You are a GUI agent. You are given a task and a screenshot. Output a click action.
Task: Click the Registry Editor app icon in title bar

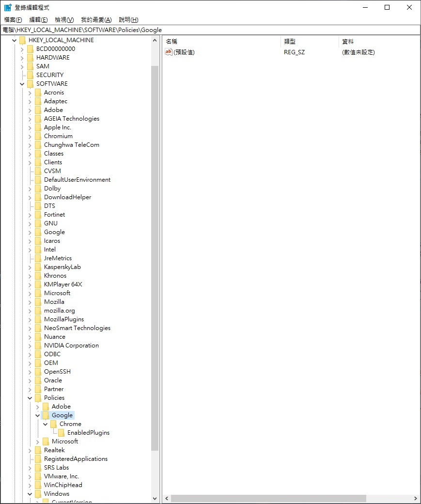click(x=8, y=7)
